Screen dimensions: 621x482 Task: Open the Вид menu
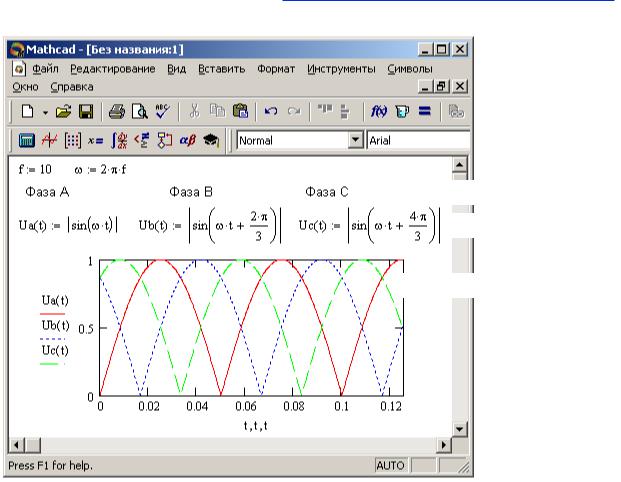pyautogui.click(x=176, y=69)
